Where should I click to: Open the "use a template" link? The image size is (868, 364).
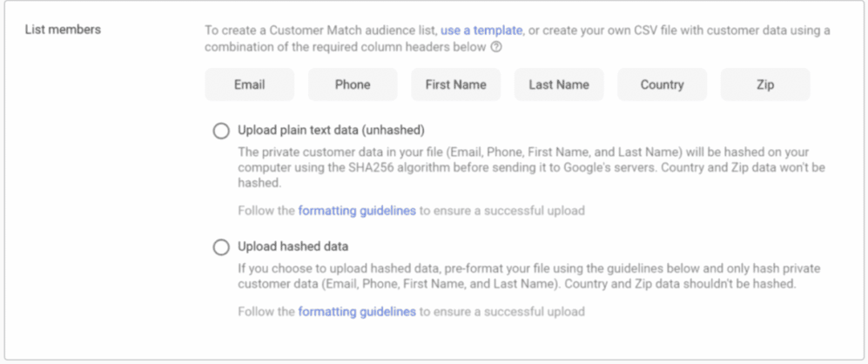(481, 30)
